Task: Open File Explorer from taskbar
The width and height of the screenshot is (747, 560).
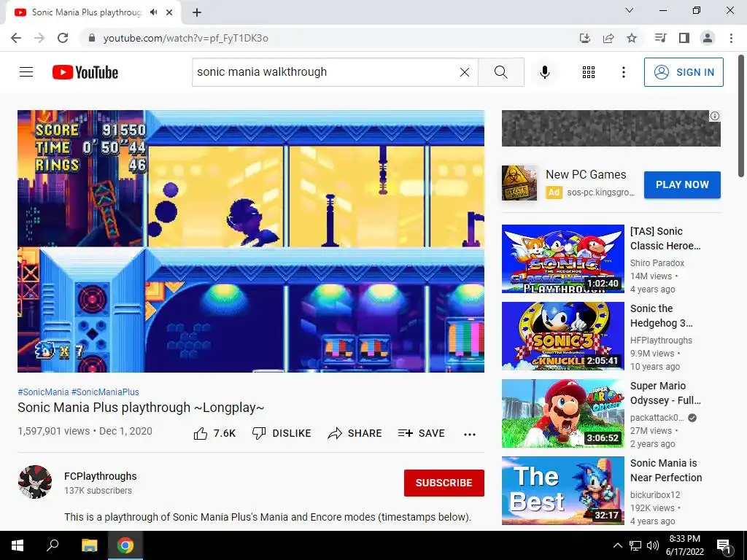Action: (x=89, y=545)
